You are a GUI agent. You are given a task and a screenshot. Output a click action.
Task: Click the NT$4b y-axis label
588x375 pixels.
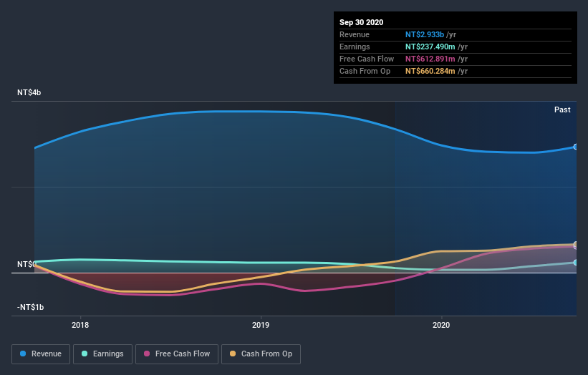pyautogui.click(x=29, y=92)
